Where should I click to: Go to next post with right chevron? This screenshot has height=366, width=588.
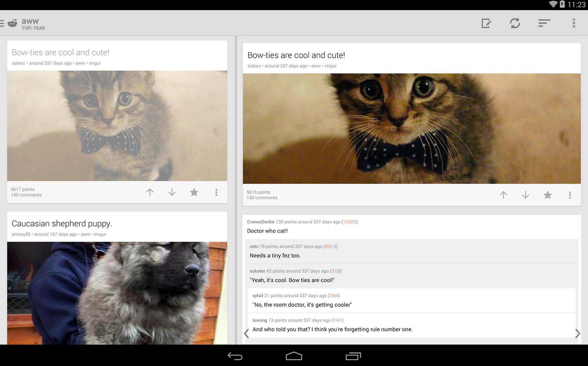[577, 333]
